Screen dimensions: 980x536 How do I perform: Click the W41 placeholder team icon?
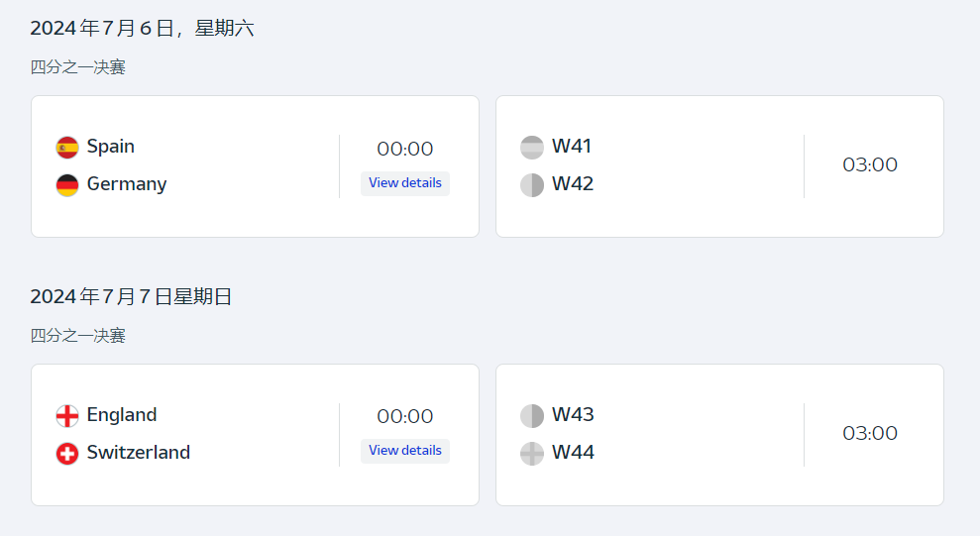(532, 148)
